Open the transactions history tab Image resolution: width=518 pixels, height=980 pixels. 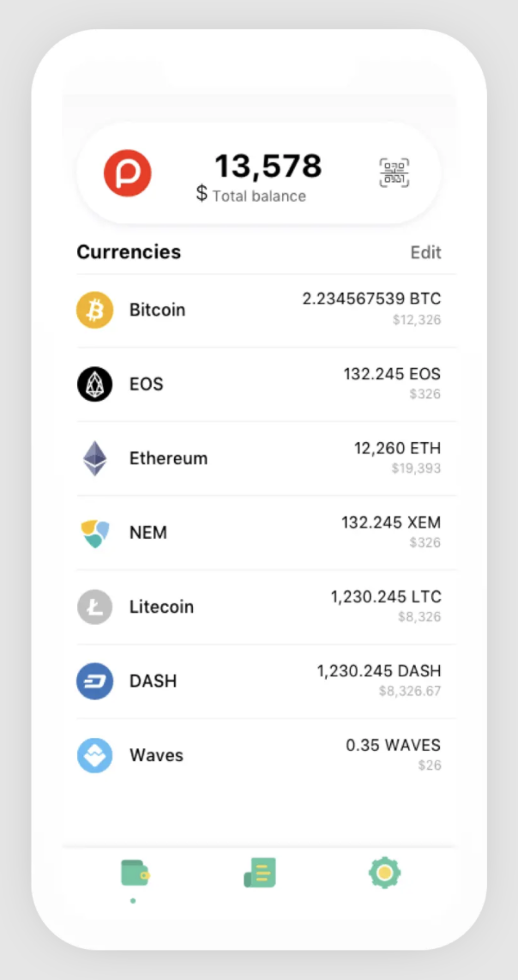pyautogui.click(x=260, y=874)
